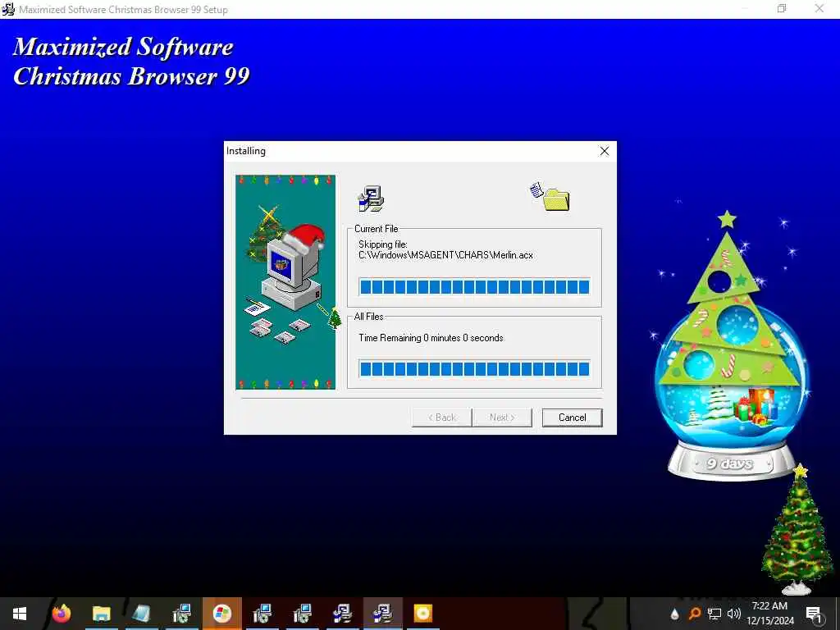Click the Current File progress bar
This screenshot has height=630, width=840.
475,286
